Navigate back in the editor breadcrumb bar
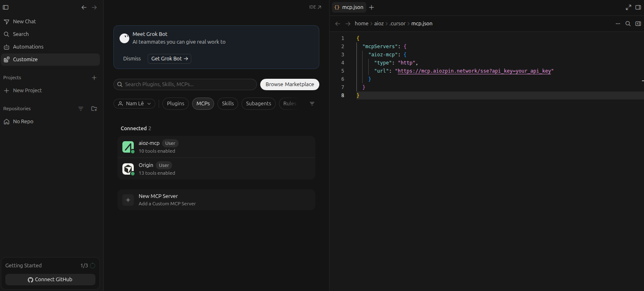This screenshot has width=644, height=291. click(338, 24)
